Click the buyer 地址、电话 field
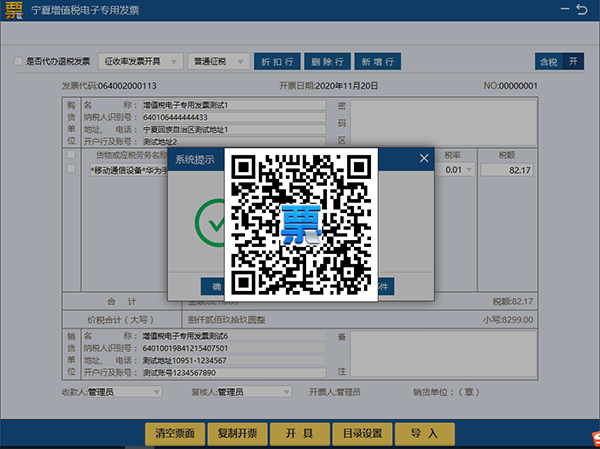This screenshot has height=449, width=600. (x=234, y=129)
